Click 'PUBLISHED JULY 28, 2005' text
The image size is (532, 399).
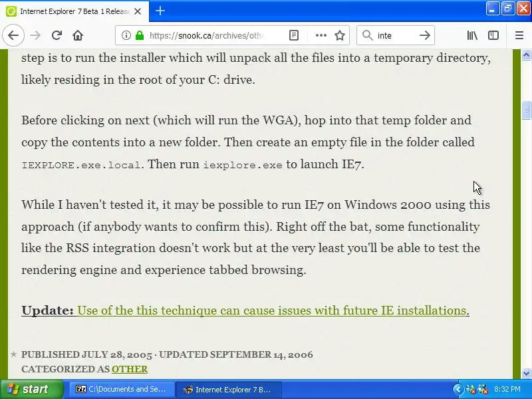coord(86,354)
